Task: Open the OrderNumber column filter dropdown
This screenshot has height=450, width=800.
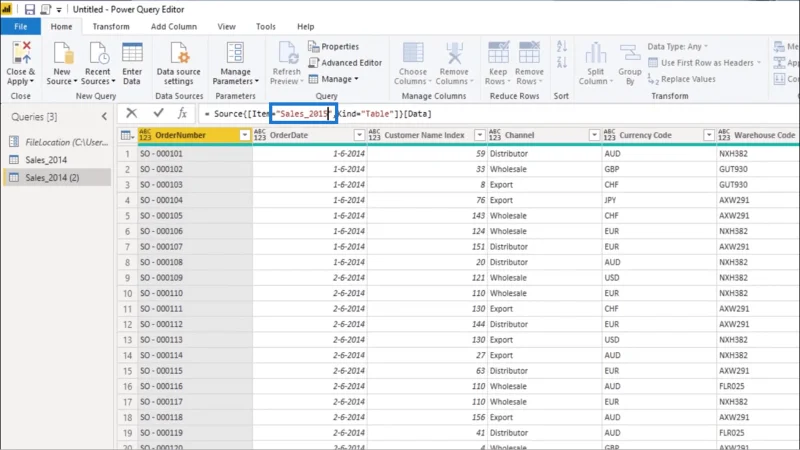Action: [245, 135]
